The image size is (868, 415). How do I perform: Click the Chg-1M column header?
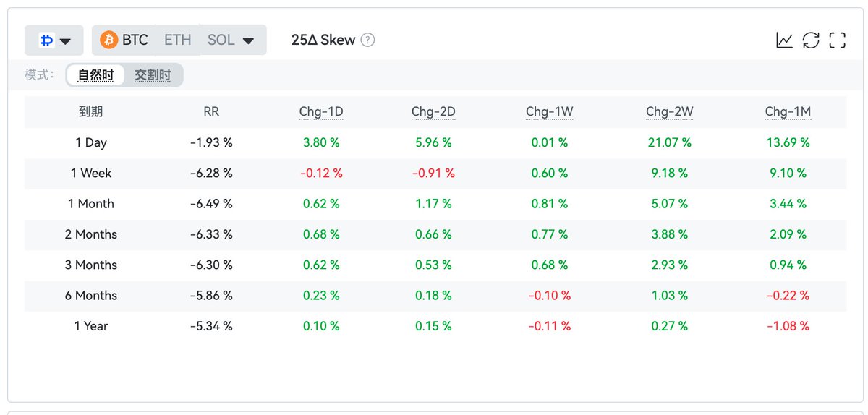click(788, 112)
